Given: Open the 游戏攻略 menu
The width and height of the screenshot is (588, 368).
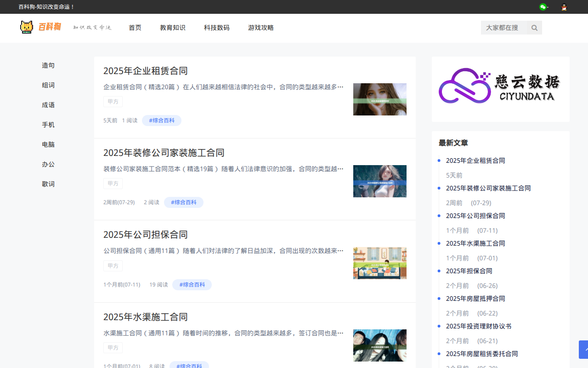Looking at the screenshot, I should tap(261, 28).
